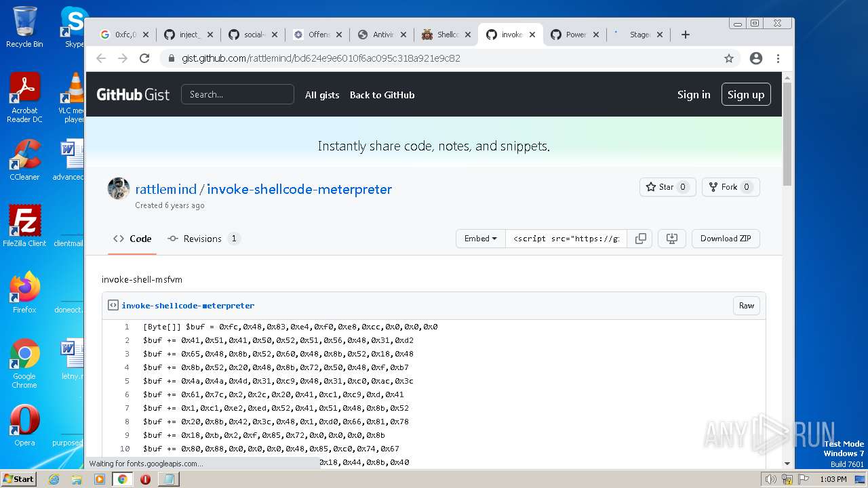Click the 'Download ZIP' button
This screenshot has width=868, height=488.
click(726, 239)
